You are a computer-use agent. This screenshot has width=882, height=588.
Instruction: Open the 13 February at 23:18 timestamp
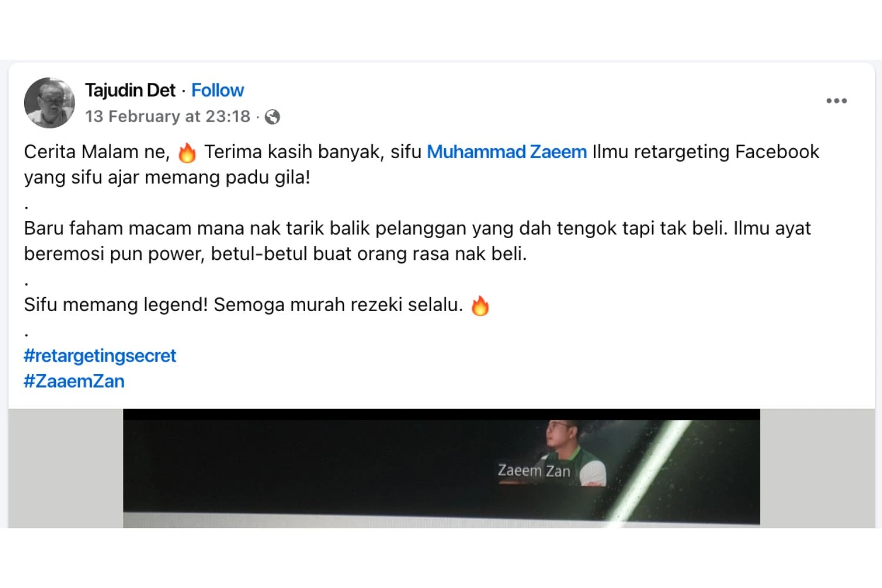[168, 116]
